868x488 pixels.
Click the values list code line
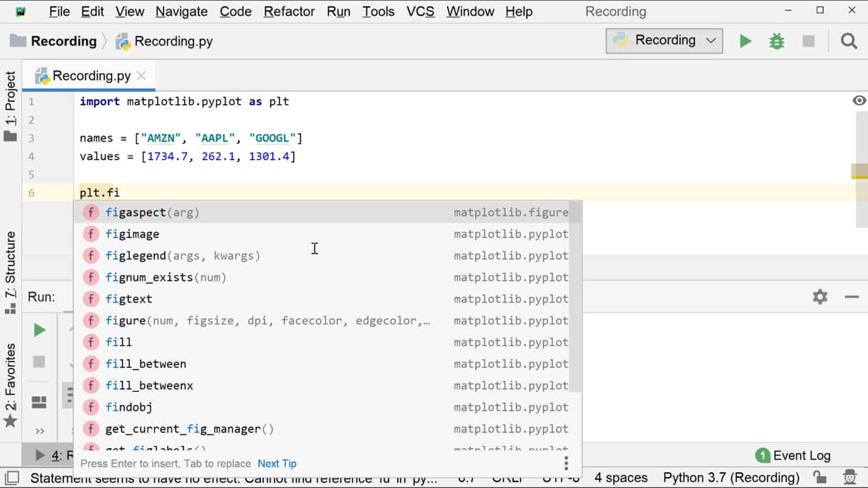click(188, 156)
